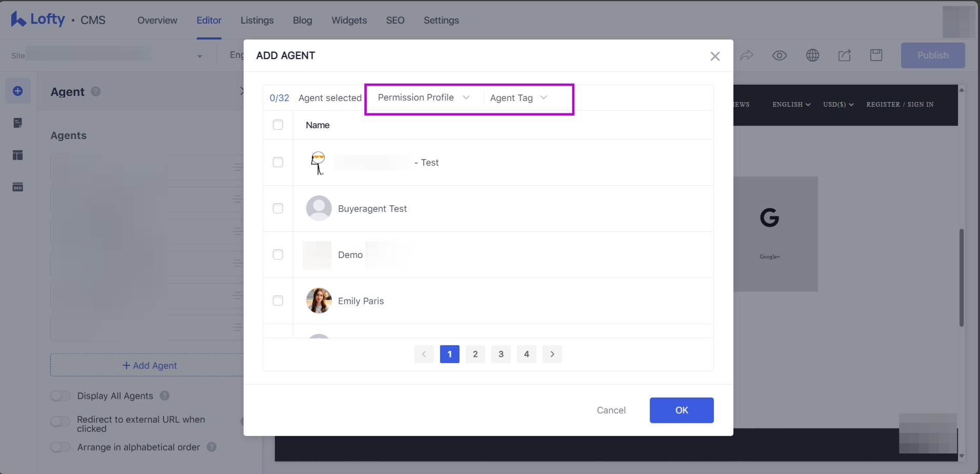Check the box for Buyeragent Test
Image resolution: width=980 pixels, height=474 pixels.
278,208
